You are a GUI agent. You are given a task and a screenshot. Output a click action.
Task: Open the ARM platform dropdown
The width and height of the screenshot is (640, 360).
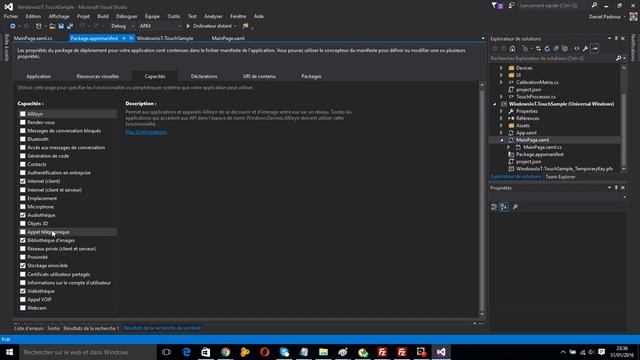[160, 26]
